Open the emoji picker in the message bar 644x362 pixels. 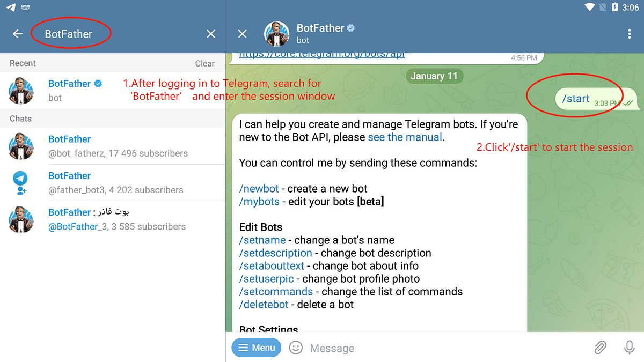(296, 348)
